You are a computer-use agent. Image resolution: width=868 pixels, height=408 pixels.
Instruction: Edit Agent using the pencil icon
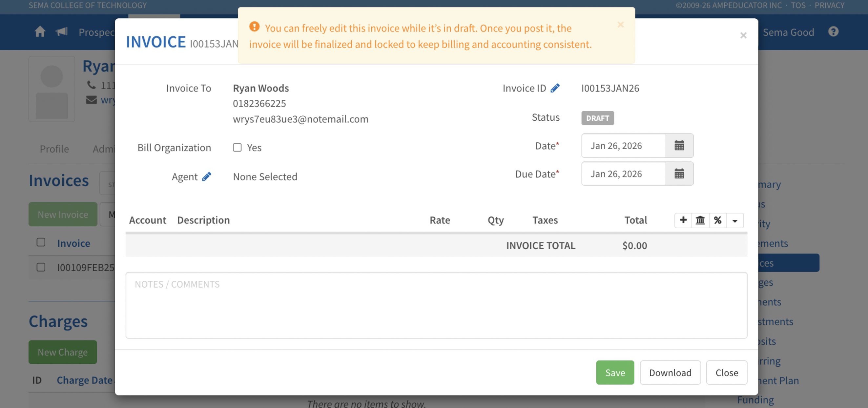pos(207,176)
